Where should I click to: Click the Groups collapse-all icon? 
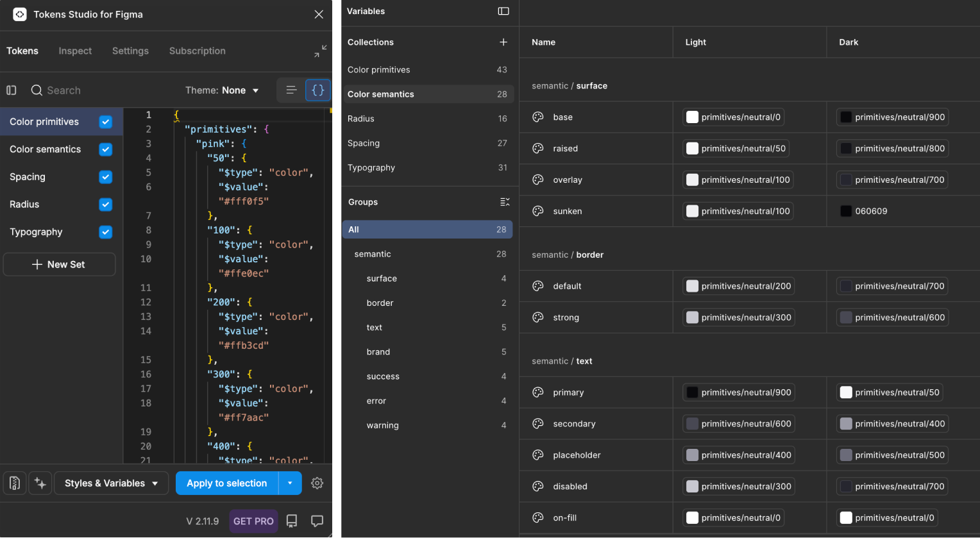[x=505, y=202]
